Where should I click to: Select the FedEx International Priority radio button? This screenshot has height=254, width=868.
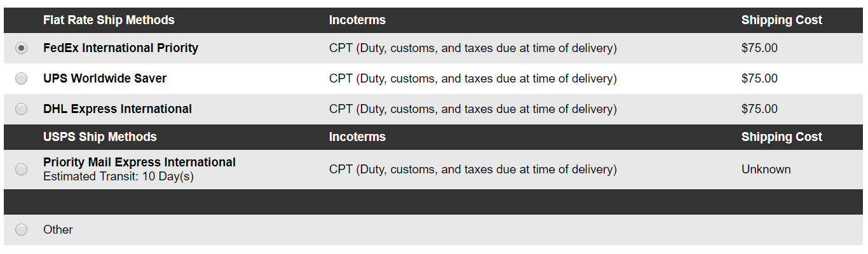click(x=22, y=48)
